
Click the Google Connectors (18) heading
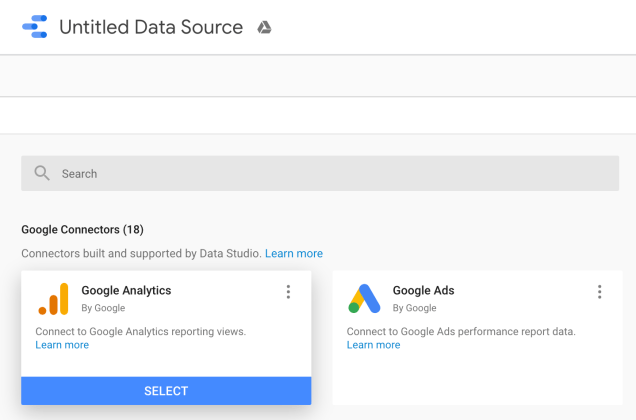(82, 230)
